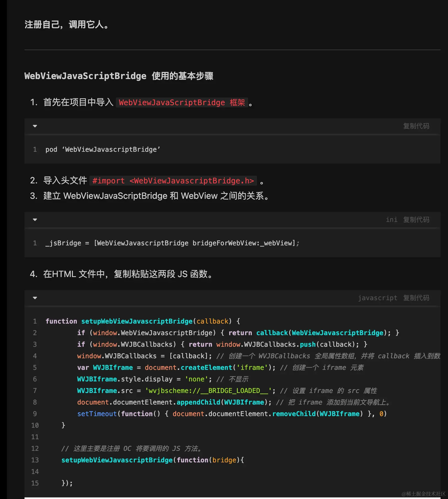Click the closing '});' on line 15
Image resolution: width=448 pixels, height=499 pixels.
[x=67, y=483]
